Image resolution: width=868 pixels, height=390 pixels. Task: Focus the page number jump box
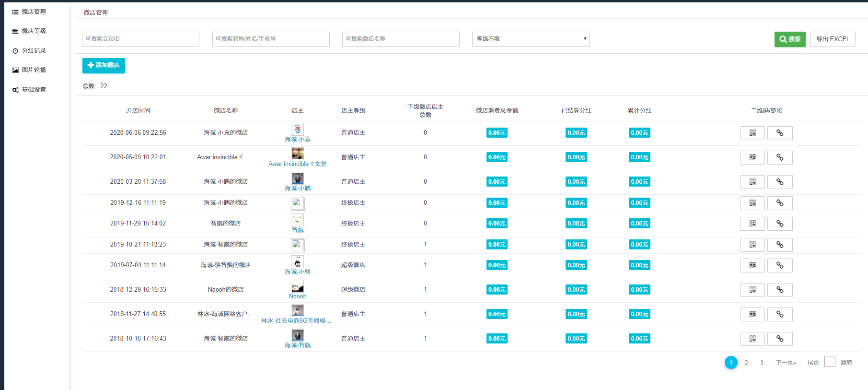coord(830,362)
